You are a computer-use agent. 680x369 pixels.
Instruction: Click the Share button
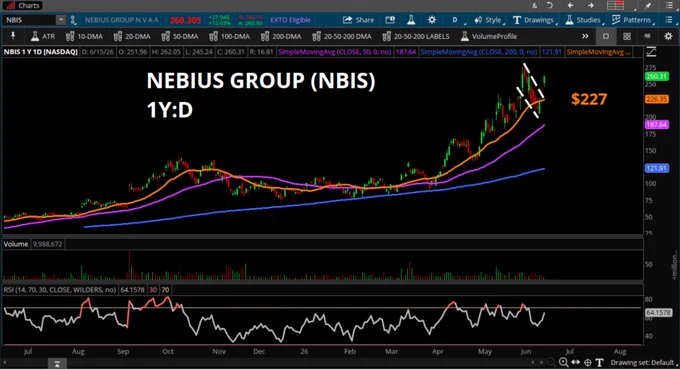click(358, 20)
